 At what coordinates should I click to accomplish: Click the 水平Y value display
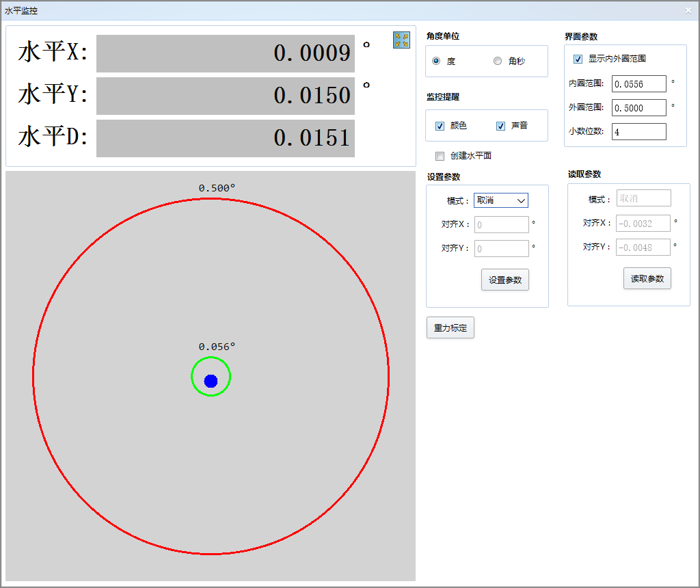point(226,96)
